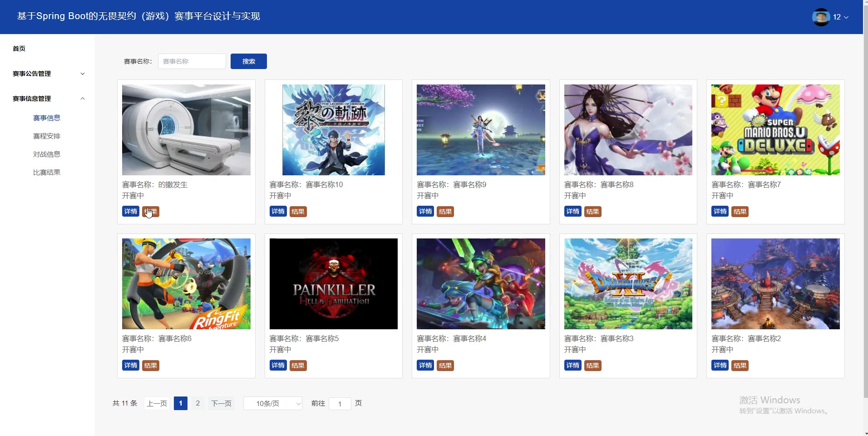Go to page 2 in pagination
868x436 pixels.
(x=198, y=403)
